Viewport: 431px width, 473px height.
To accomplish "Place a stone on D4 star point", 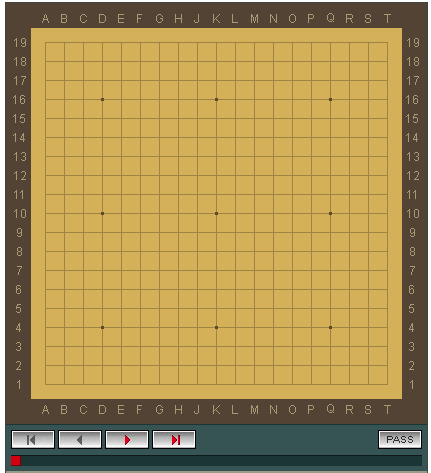I will click(x=102, y=327).
